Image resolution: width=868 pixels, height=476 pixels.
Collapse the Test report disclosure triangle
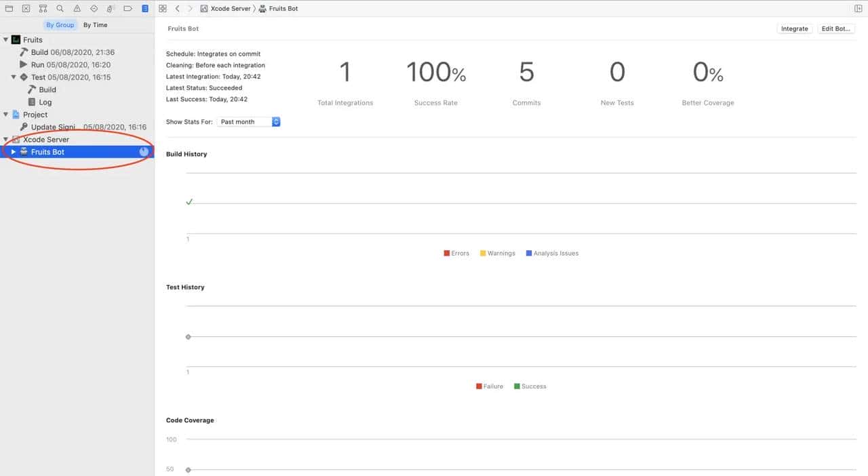point(14,77)
